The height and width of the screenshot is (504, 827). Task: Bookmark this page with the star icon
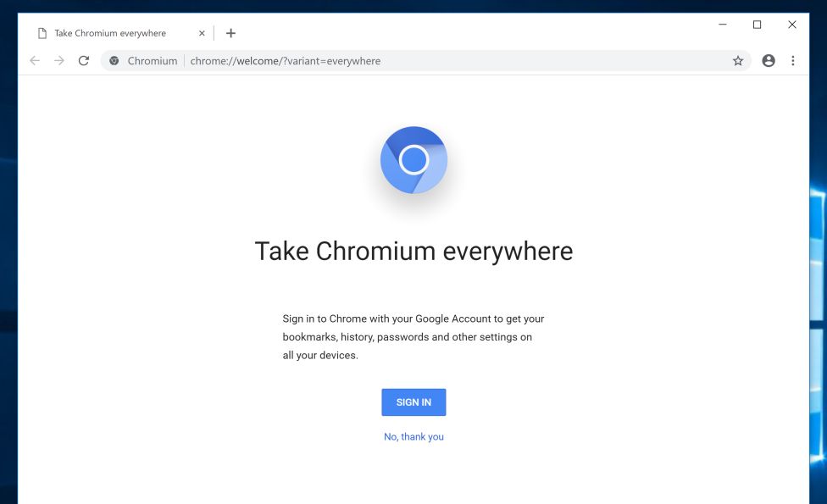[x=737, y=60]
